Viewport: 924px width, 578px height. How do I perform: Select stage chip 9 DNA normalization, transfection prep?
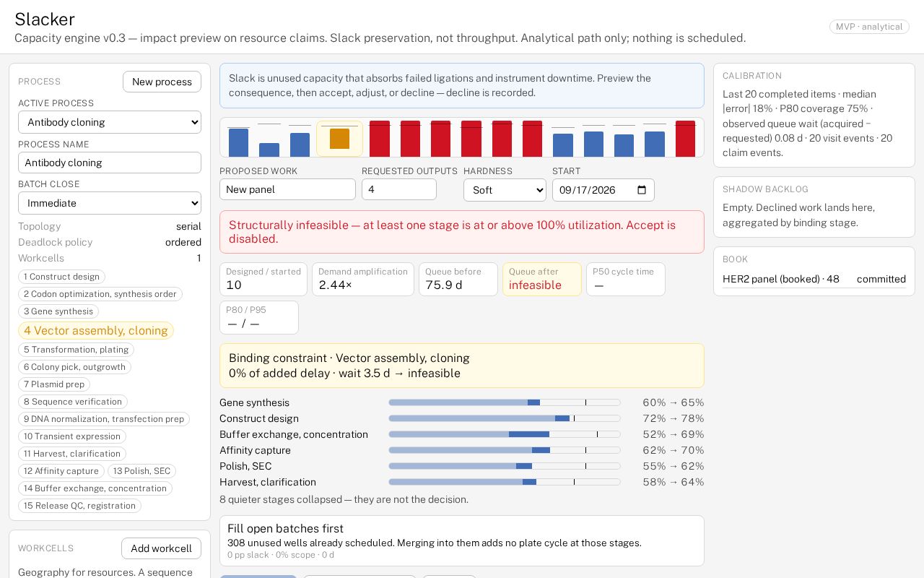[104, 419]
